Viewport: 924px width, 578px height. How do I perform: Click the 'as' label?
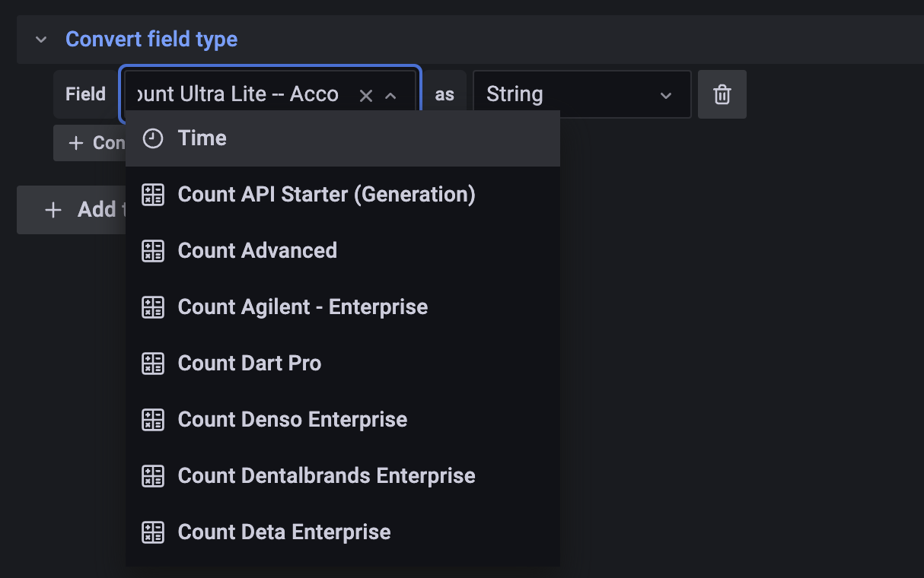coord(444,94)
